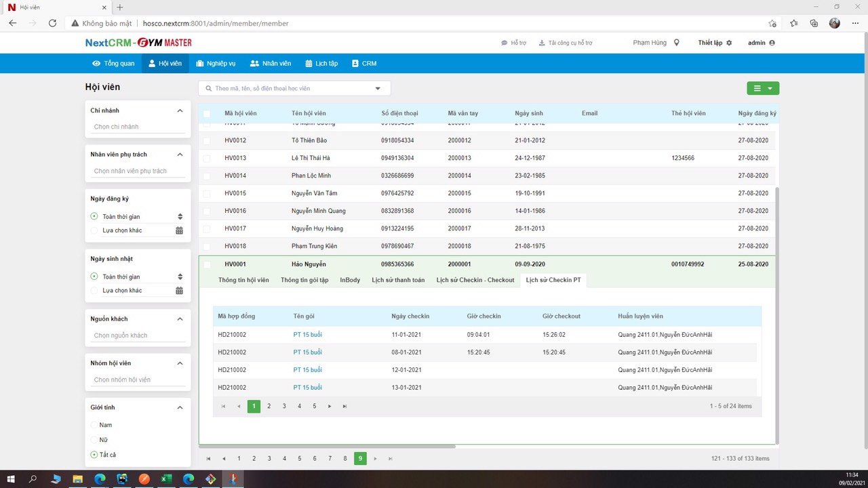The image size is (868, 488).
Task: Click the Chọn nguồn khách input
Action: tap(138, 335)
